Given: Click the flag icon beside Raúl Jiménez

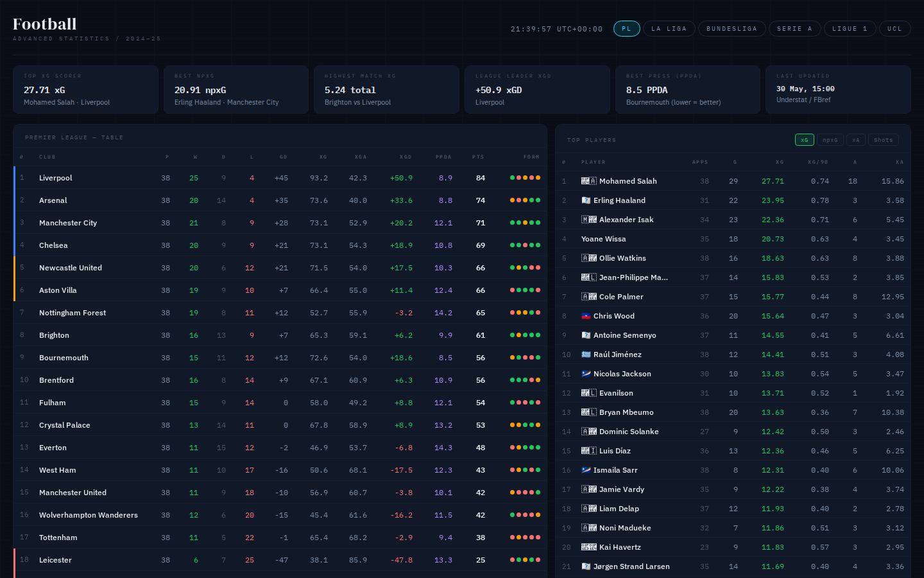Looking at the screenshot, I should [x=586, y=355].
